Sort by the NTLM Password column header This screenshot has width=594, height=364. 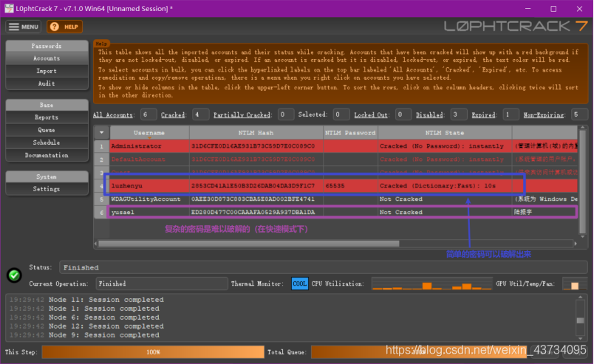[350, 133]
